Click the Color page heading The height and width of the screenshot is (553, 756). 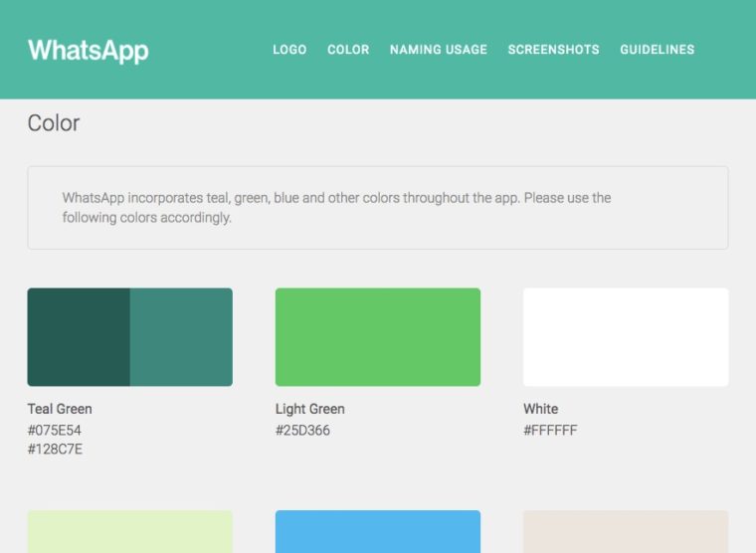(54, 123)
